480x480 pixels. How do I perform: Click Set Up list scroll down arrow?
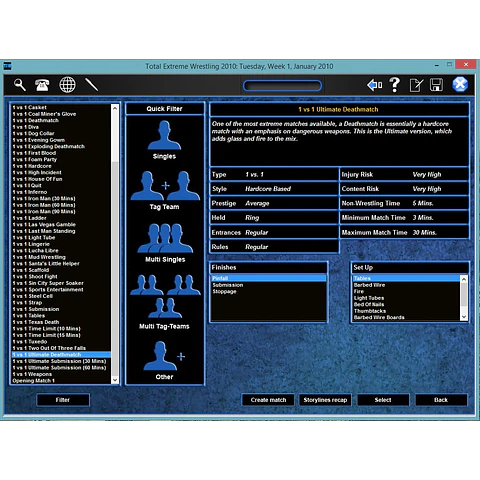coord(464,317)
